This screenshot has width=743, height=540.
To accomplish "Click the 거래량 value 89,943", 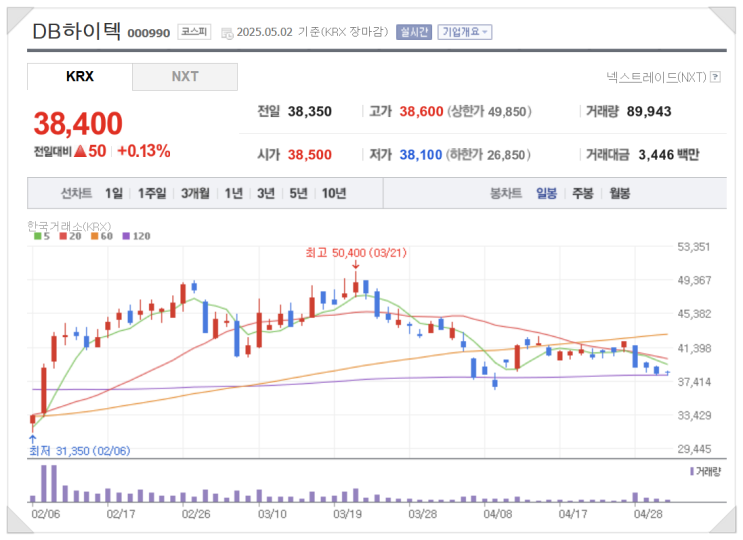I will (649, 112).
